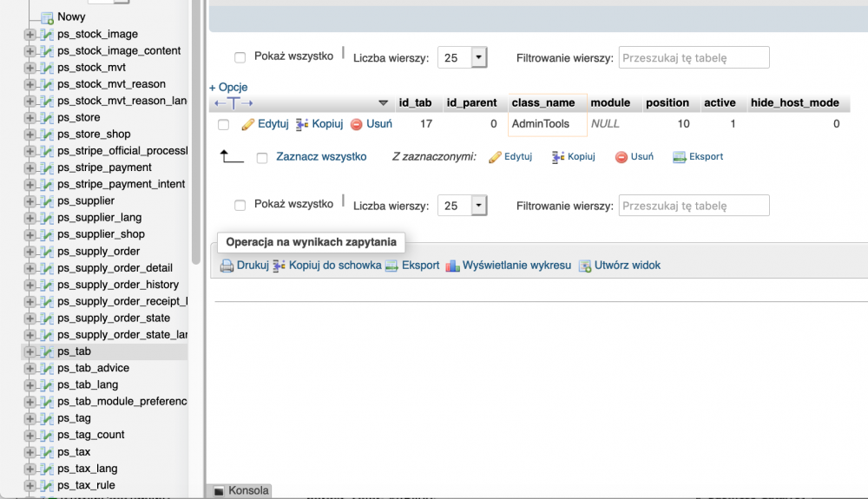Expand the ps_tab tree node
Screen dimensions: 868x499
tap(30, 351)
